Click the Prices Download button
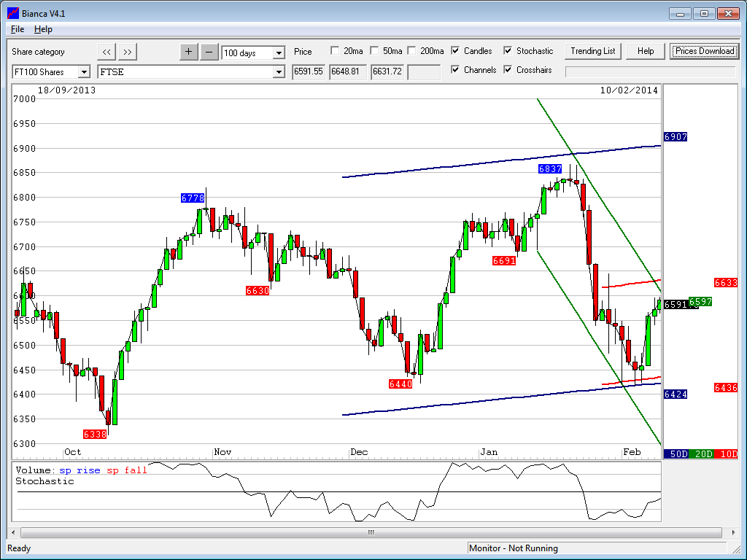Image resolution: width=747 pixels, height=560 pixels. (704, 51)
